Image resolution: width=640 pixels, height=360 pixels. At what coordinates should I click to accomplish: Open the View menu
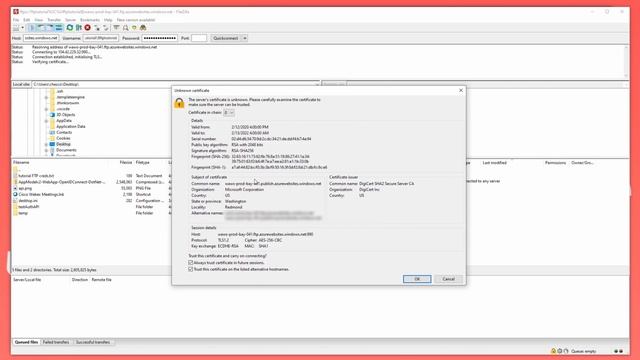point(38,20)
